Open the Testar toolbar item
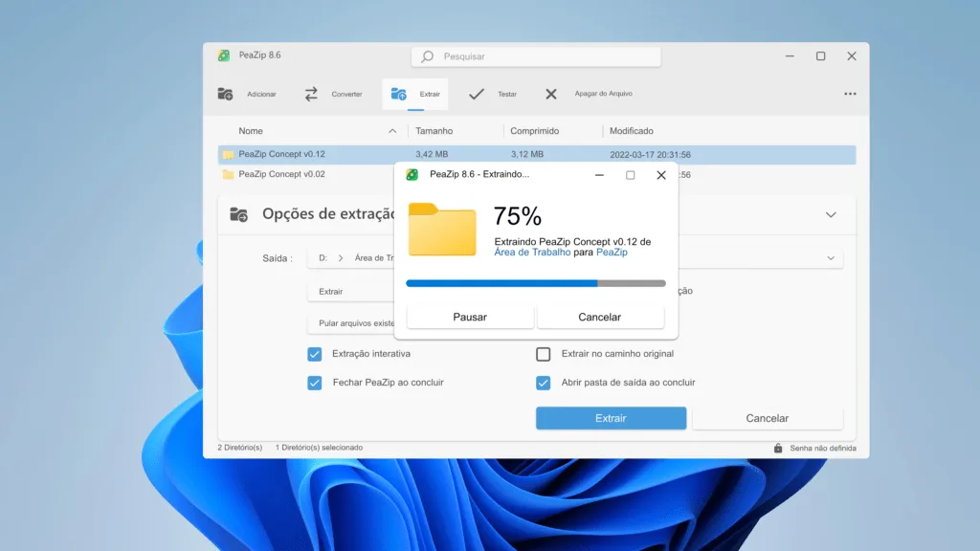 pyautogui.click(x=493, y=94)
